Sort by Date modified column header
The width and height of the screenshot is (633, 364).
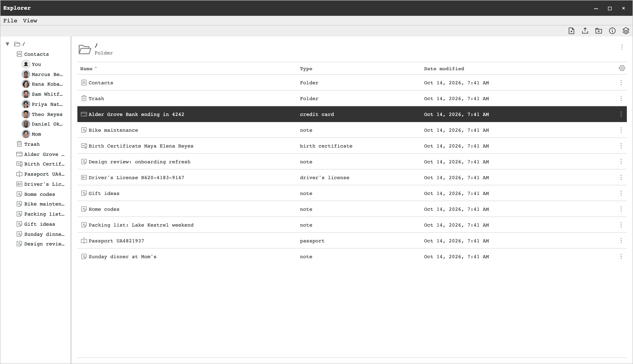444,69
